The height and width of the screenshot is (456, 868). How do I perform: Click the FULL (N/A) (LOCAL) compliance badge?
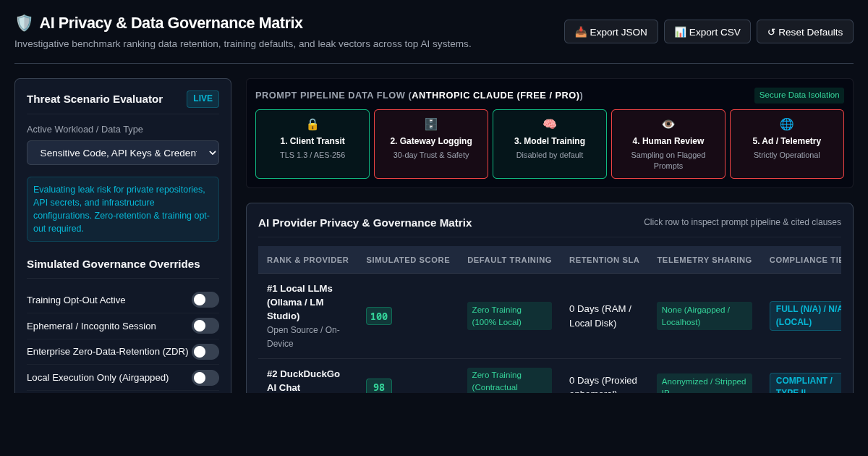(805, 316)
